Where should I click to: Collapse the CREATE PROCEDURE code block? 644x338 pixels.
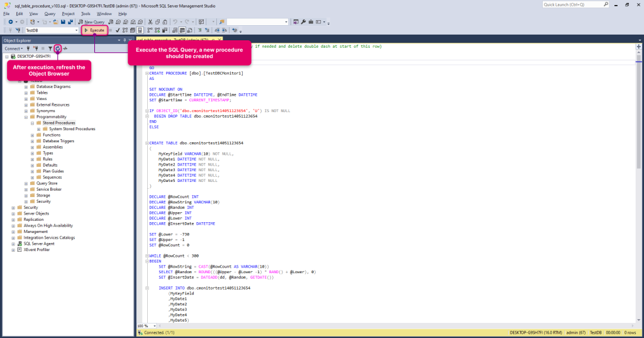click(147, 73)
